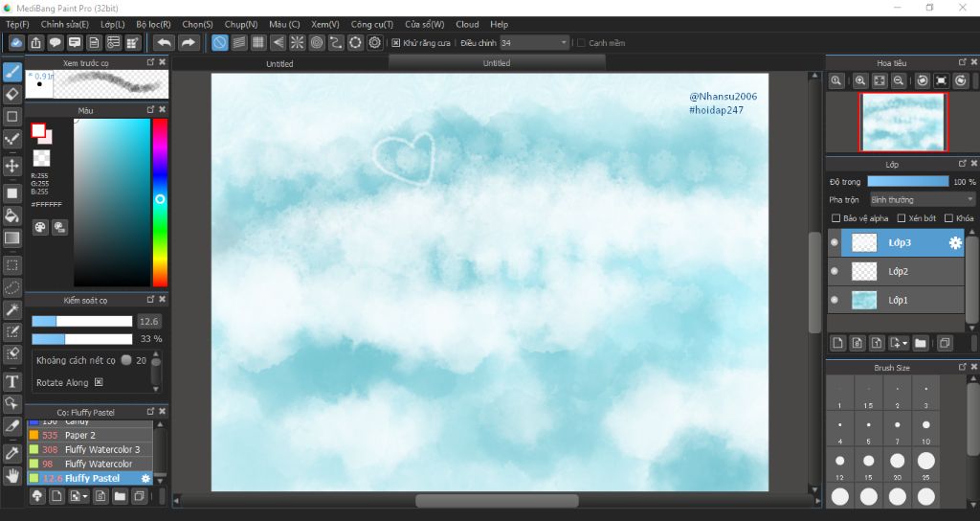This screenshot has height=521, width=980.
Task: Click the cloud save toolbar icon
Action: click(x=16, y=42)
